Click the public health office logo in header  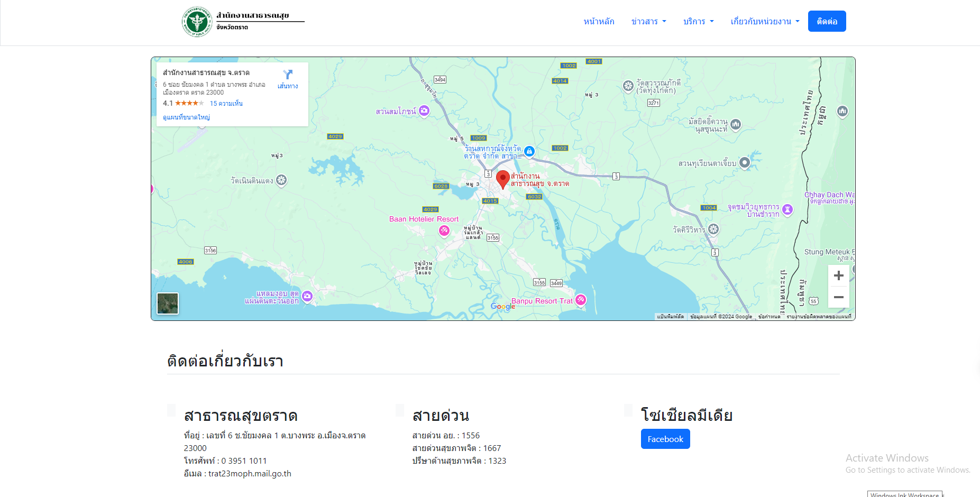(197, 21)
